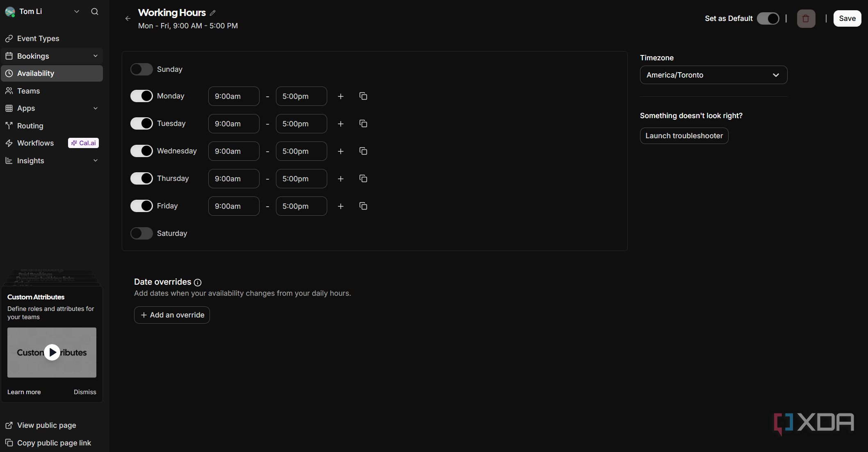
Task: Save the availability schedule
Action: point(847,18)
